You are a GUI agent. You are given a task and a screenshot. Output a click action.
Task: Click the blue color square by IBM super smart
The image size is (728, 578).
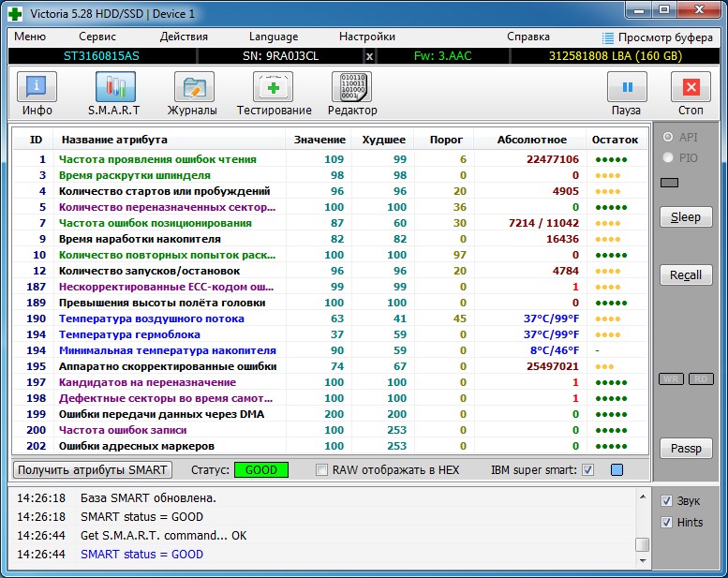point(617,470)
